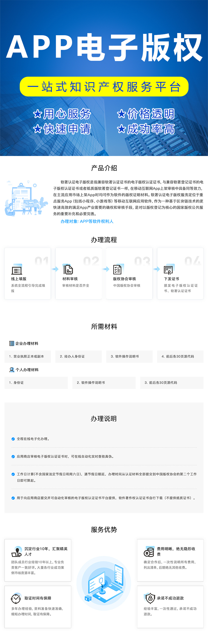
Task: Open the 04 下发证书 step card
Action: click(180, 273)
